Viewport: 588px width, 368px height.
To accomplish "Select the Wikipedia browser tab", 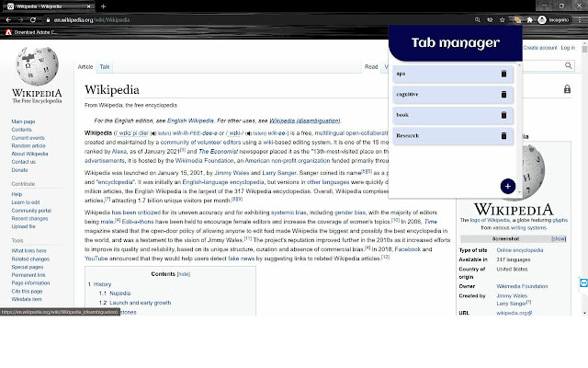I will [49, 6].
